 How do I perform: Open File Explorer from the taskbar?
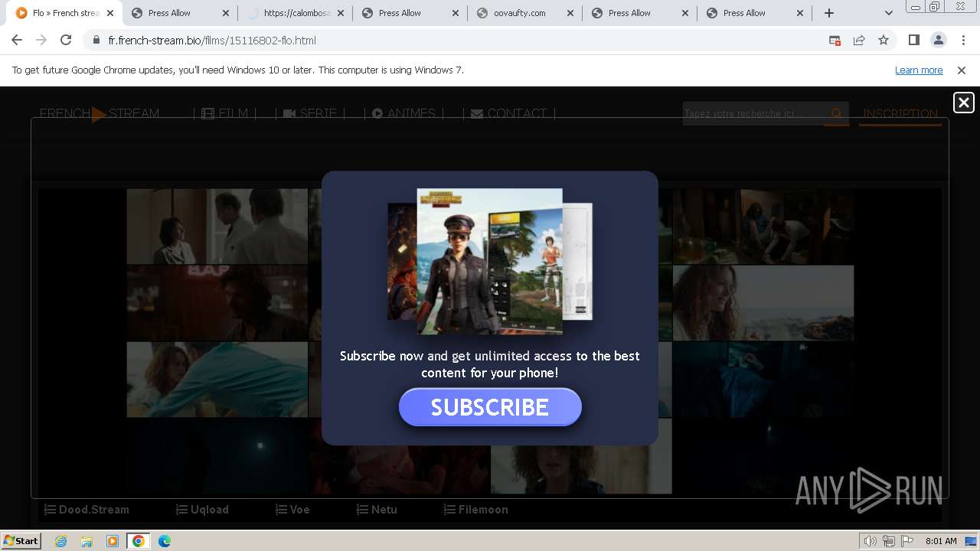(87, 540)
